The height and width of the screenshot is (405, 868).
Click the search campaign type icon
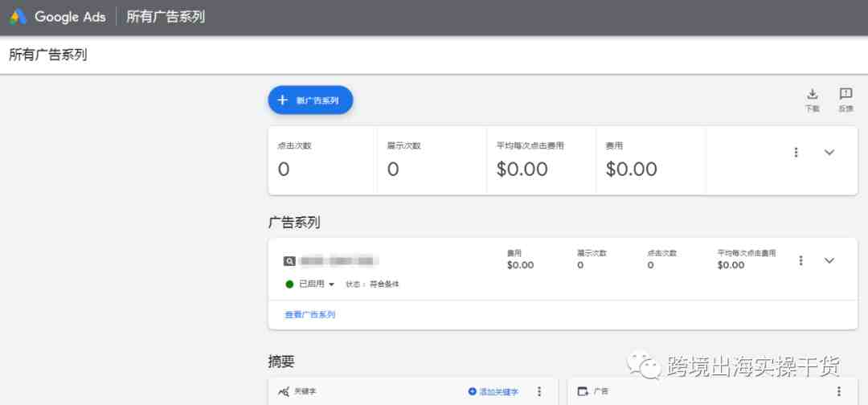point(289,260)
